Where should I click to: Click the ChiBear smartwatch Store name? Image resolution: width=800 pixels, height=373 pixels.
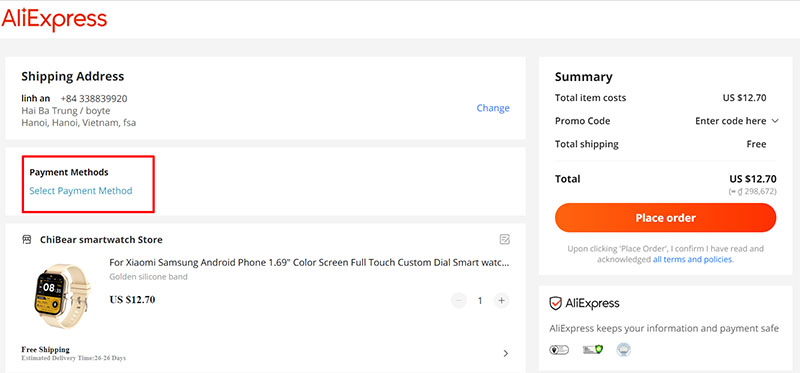pyautogui.click(x=101, y=239)
